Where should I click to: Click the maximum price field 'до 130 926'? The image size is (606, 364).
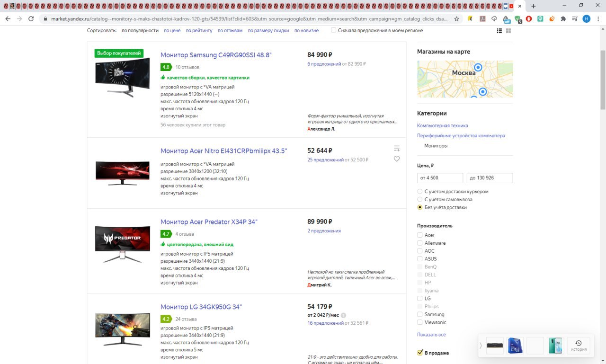coord(490,178)
